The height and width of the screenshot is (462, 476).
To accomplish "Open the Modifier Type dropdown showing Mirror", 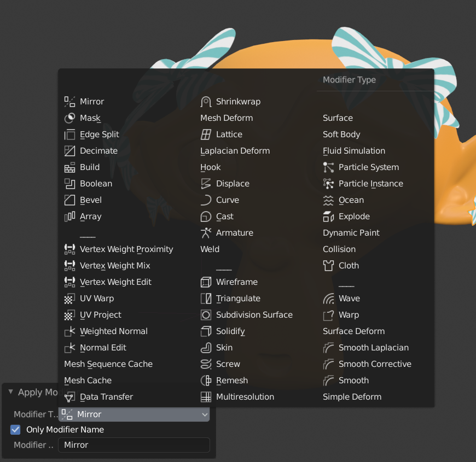I will point(134,414).
